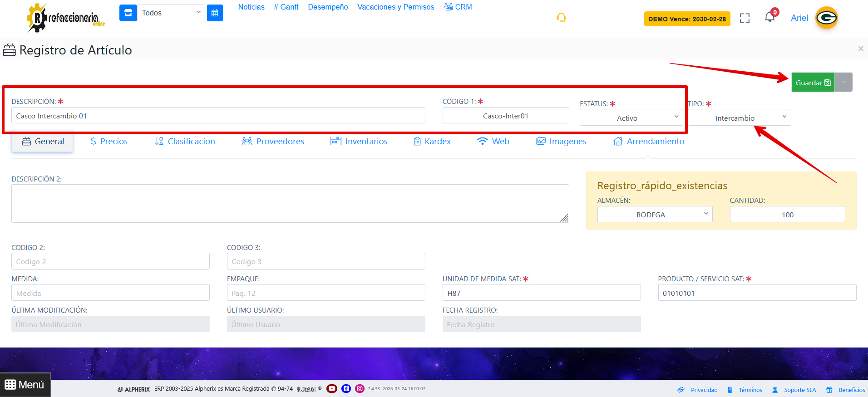Click the Cantidad input field
Image resolution: width=868 pixels, height=397 pixels.
coord(787,215)
